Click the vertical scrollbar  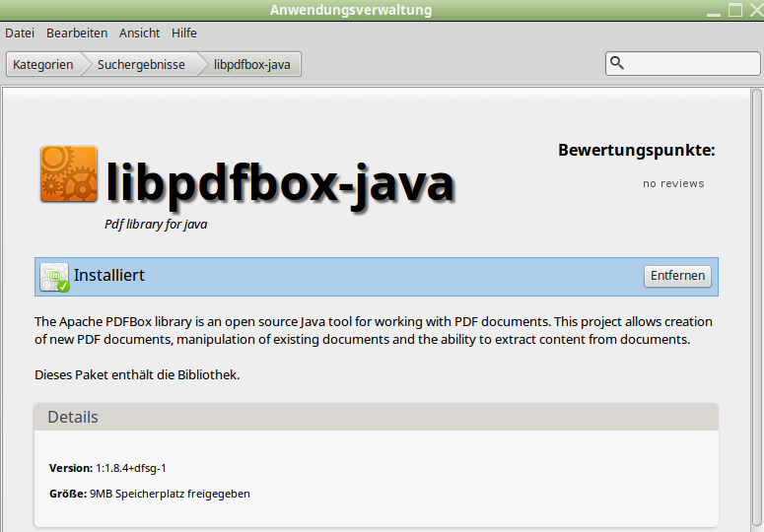tap(756, 309)
